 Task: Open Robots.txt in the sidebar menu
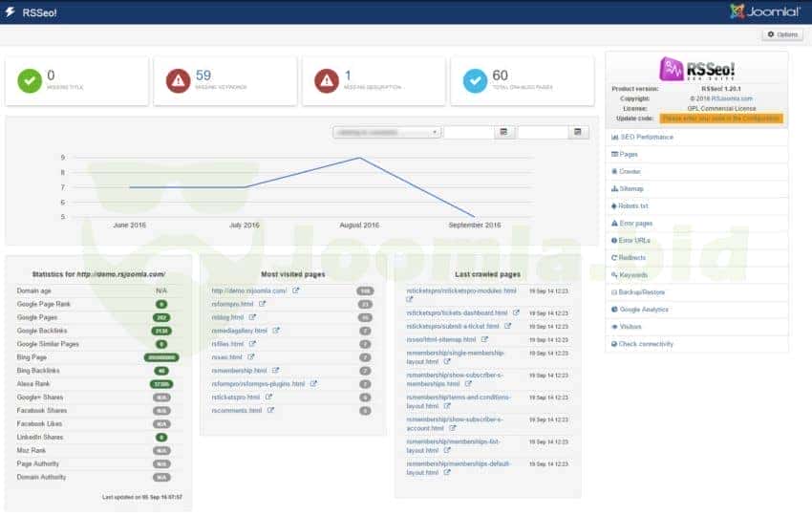click(x=633, y=206)
